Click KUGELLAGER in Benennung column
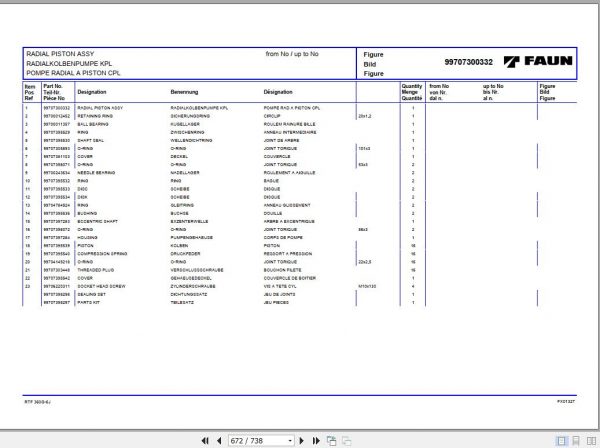 point(185,124)
